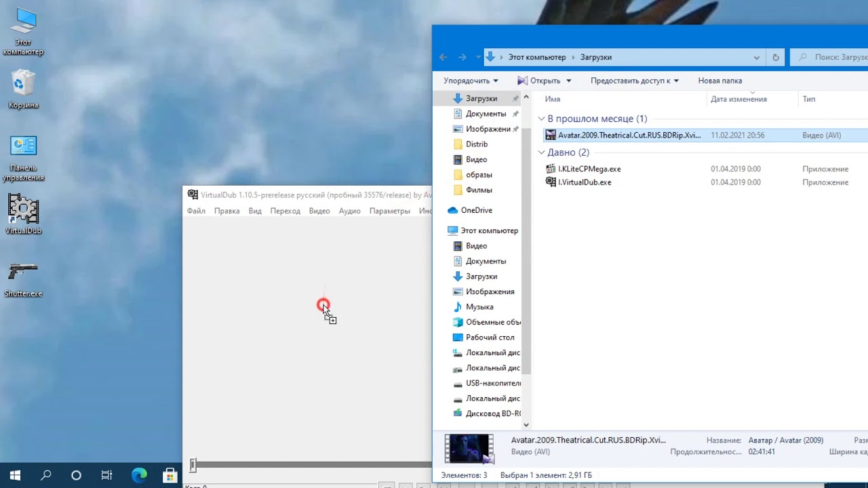Image resolution: width=868 pixels, height=488 pixels.
Task: Click the Avatar video thumbnail in details pane
Action: coord(469,448)
